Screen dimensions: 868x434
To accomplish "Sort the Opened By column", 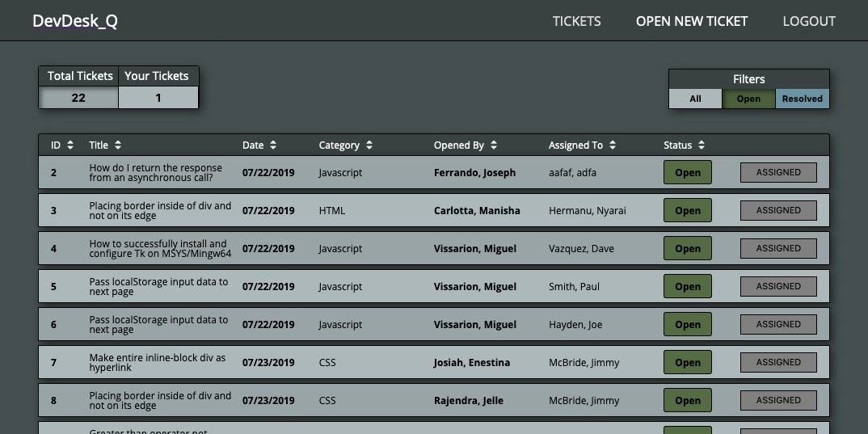I will coord(494,145).
